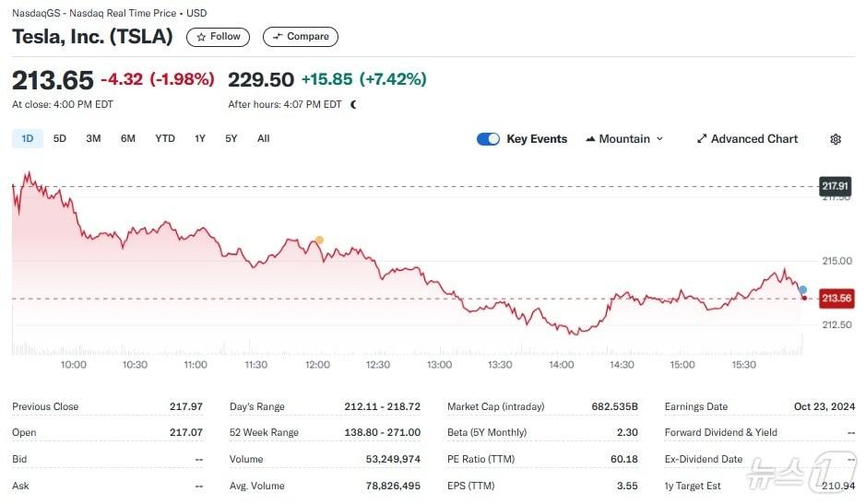The image size is (866, 504).
Task: Click the red 213.56 price label
Action: pyautogui.click(x=836, y=298)
